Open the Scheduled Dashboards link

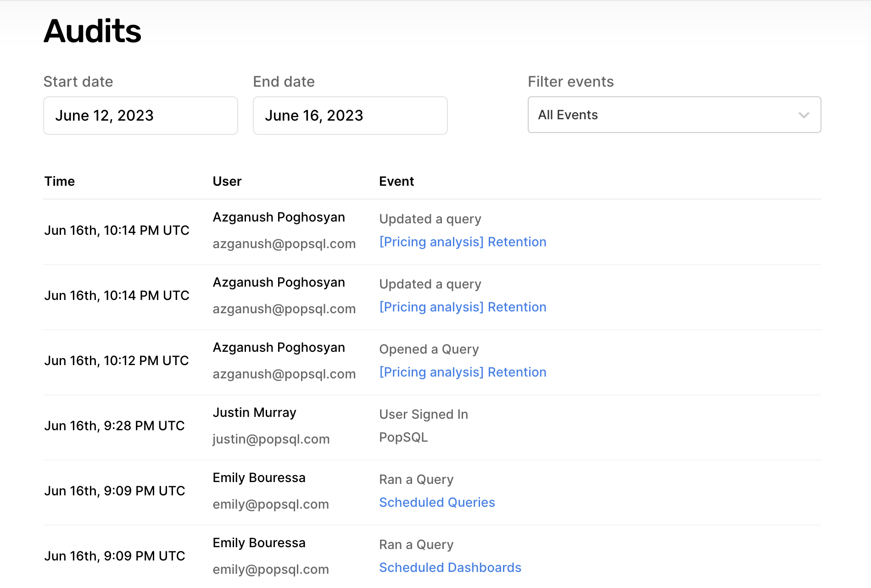click(450, 567)
